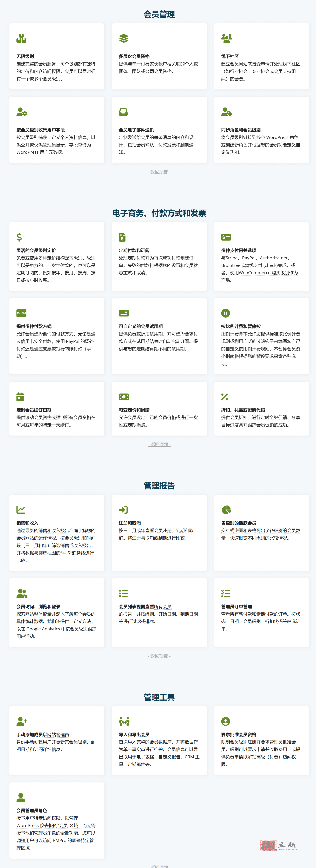Click the user-gear icon above 按会员级别收集用户字段
This screenshot has width=316, height=868.
[x=22, y=112]
